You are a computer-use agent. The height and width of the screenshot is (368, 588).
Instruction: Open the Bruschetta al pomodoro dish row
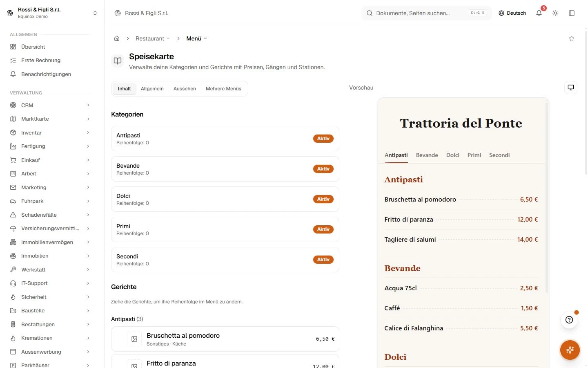tap(225, 339)
